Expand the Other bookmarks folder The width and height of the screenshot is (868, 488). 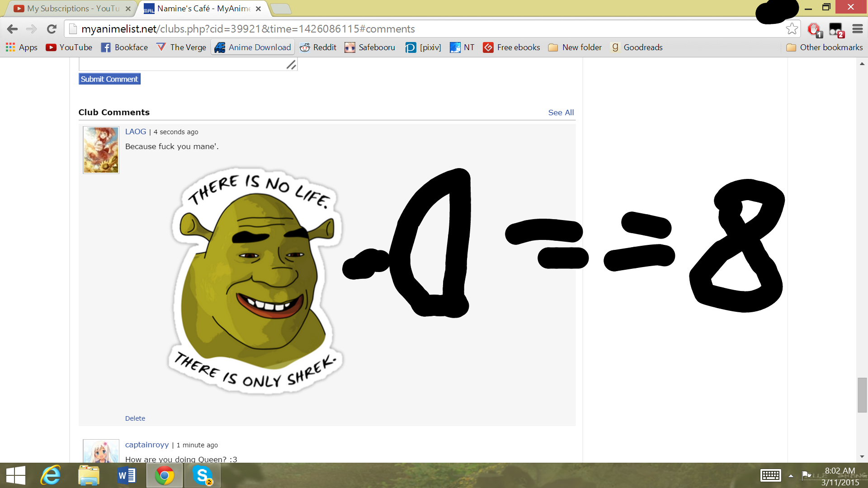[825, 47]
